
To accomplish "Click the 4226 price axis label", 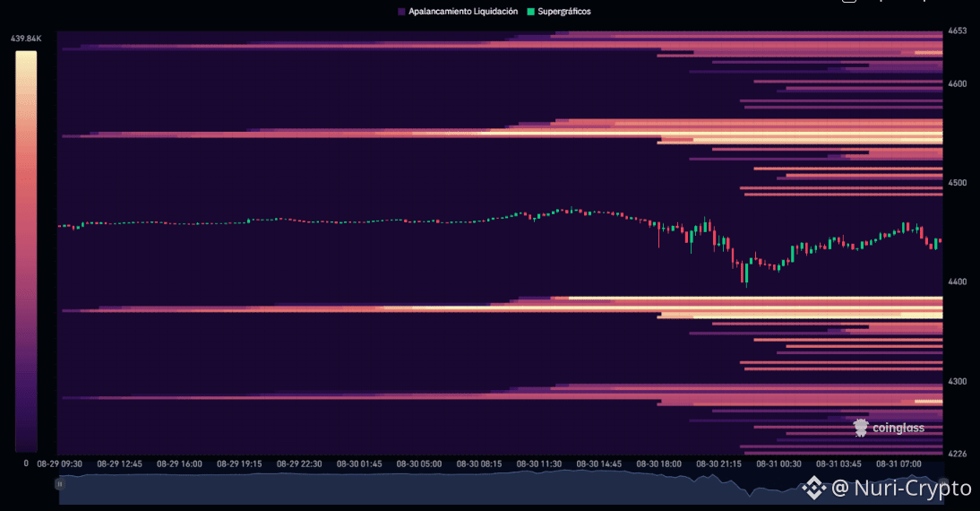I will pos(957,455).
